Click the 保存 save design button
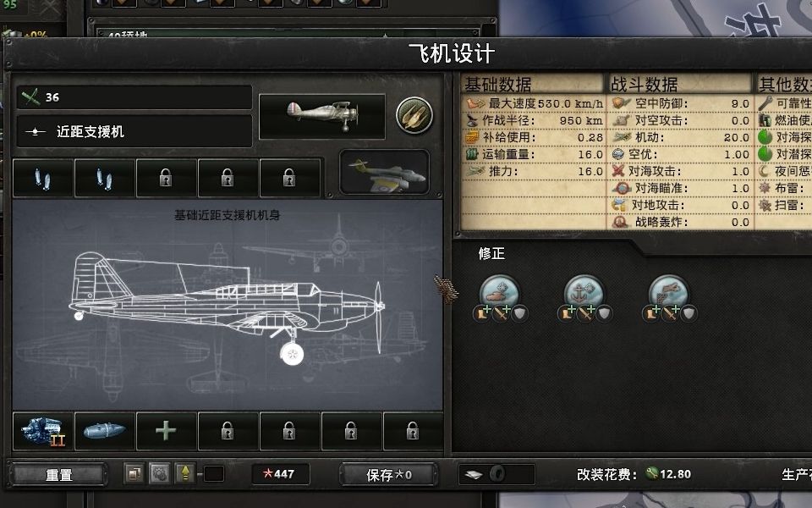This screenshot has width=812, height=508. coord(388,474)
